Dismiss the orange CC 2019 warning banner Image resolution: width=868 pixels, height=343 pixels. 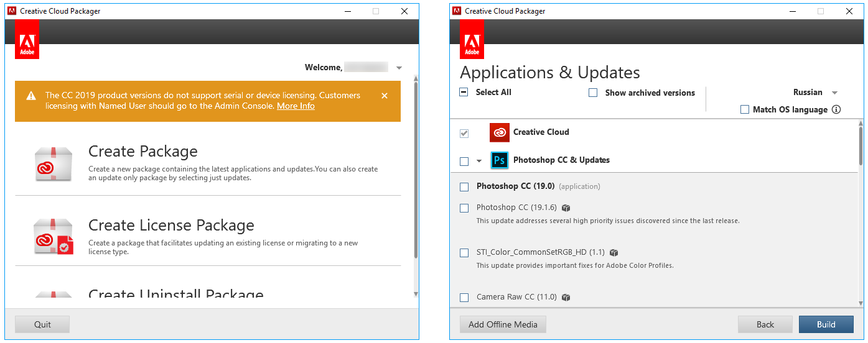[x=385, y=96]
